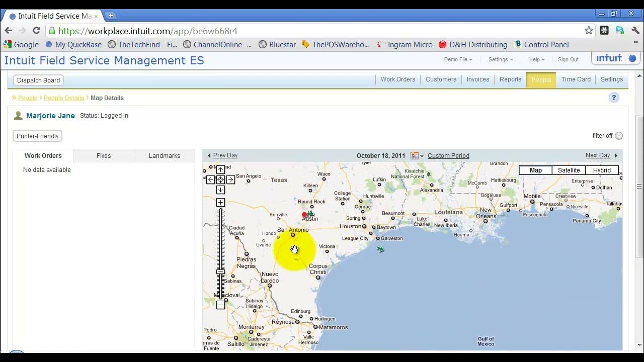Viewport: 644px width, 362px height.
Task: Click the People Details breadcrumb link
Action: (64, 98)
